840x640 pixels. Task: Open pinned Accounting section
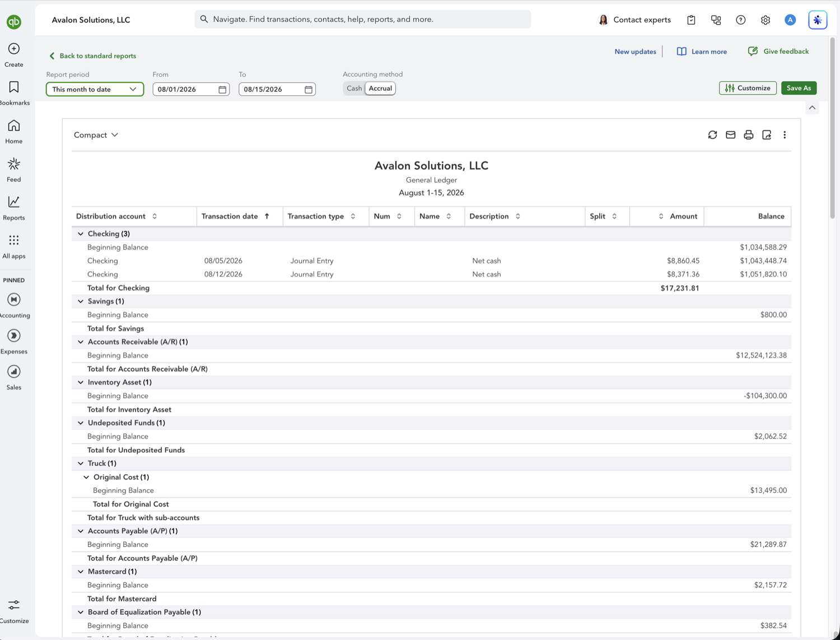(x=14, y=305)
